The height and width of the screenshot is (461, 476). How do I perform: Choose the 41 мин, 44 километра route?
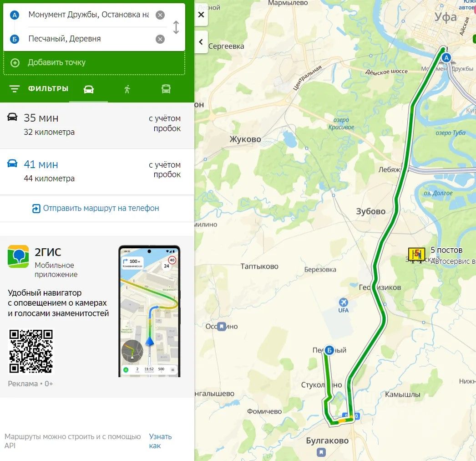(x=97, y=172)
